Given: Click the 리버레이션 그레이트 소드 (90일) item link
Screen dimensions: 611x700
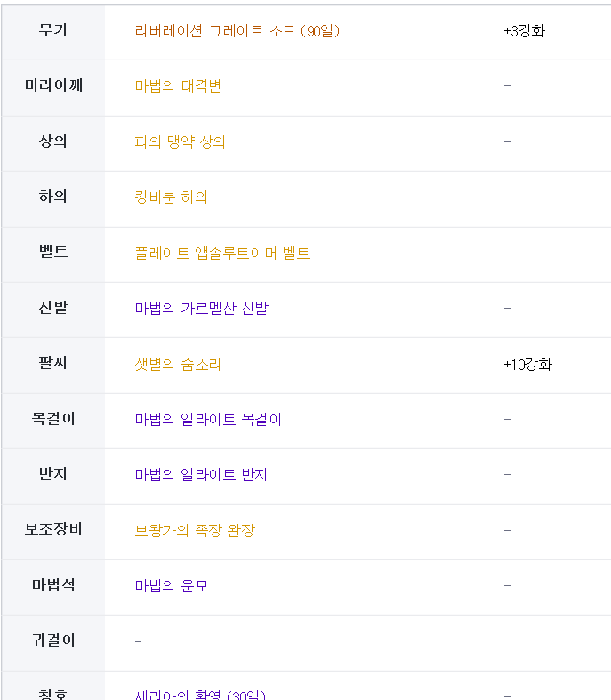Looking at the screenshot, I should [237, 31].
